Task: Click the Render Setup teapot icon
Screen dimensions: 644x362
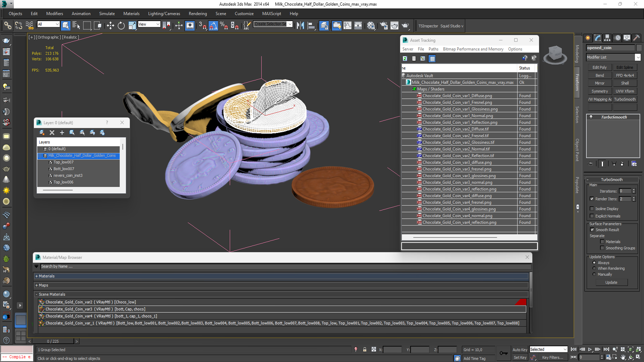Action: coord(384,25)
